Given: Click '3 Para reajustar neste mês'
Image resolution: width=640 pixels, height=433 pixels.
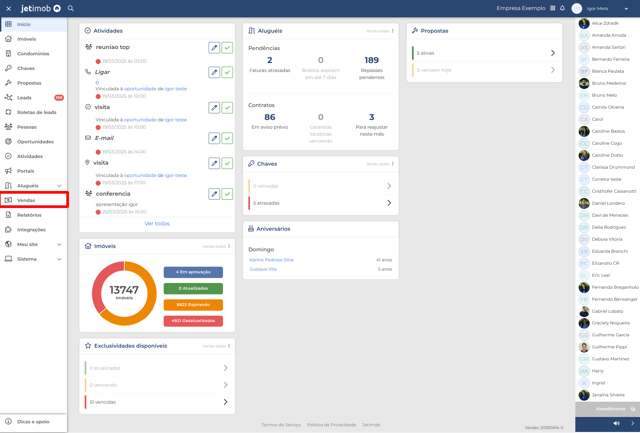Looking at the screenshot, I should 371,124.
